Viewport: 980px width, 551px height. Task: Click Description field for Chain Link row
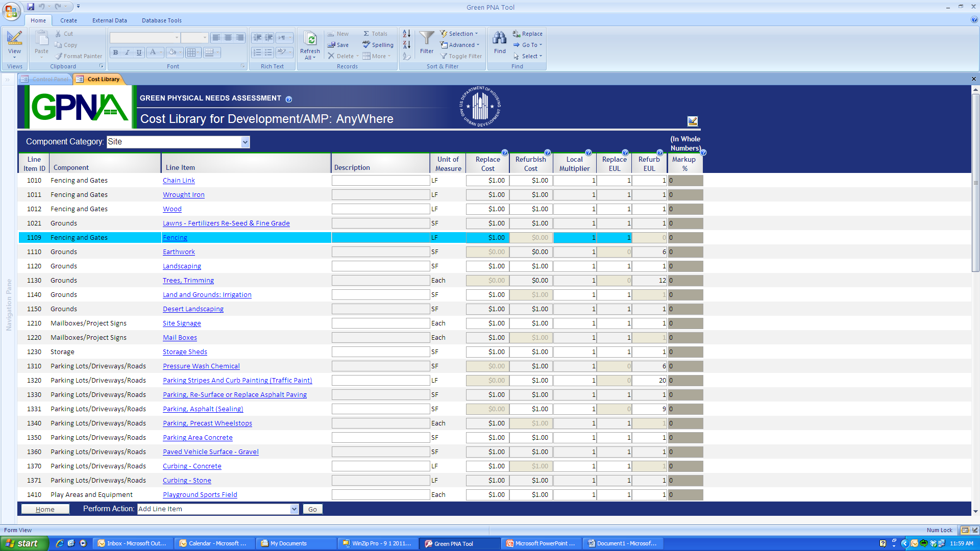tap(380, 181)
